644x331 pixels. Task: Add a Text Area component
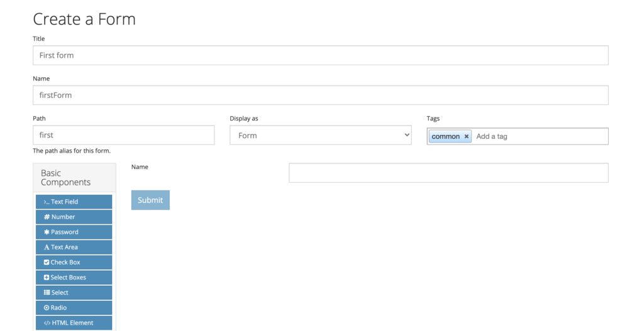pos(74,247)
